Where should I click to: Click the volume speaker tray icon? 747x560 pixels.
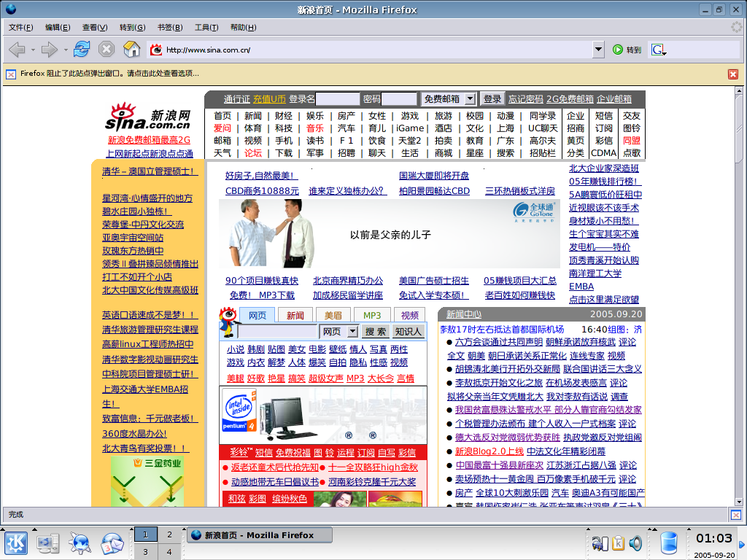tap(635, 543)
